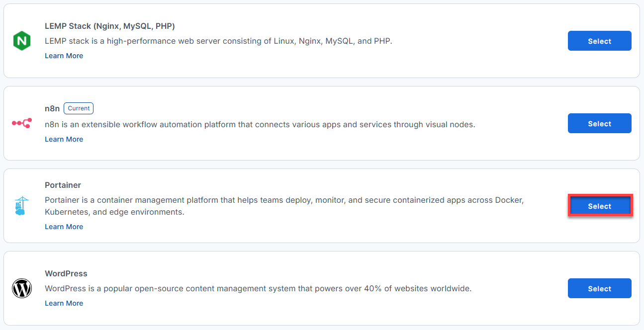Click the Portainer container management description
This screenshot has width=644, height=330.
[x=284, y=206]
